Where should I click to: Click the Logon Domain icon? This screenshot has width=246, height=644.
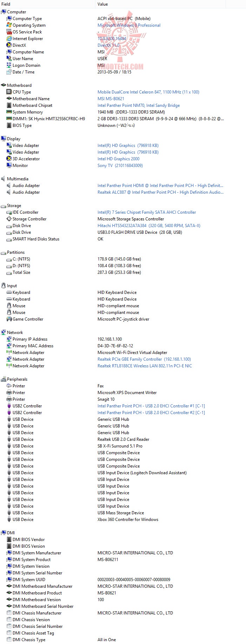click(x=9, y=65)
